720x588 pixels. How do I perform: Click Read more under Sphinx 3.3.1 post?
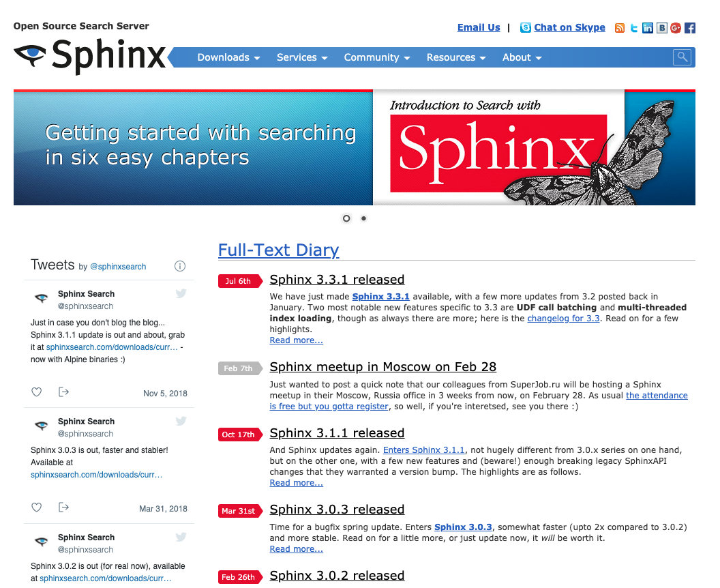296,340
